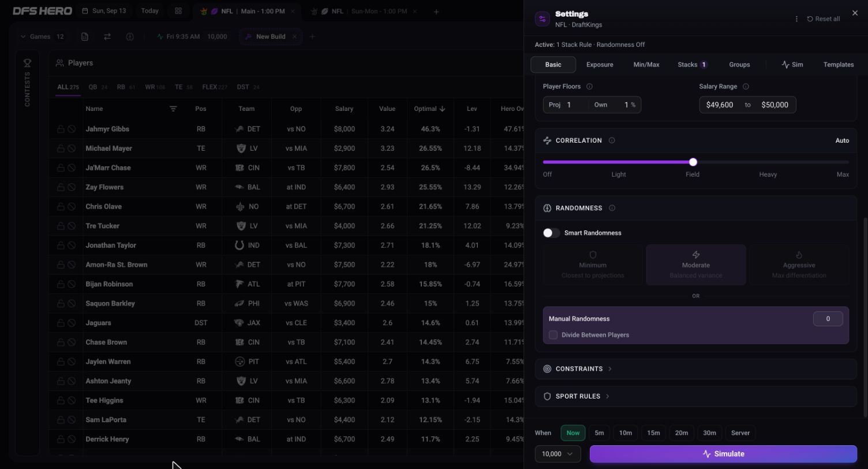868x469 pixels.
Task: Click the info icon next to Randomness heading
Action: pyautogui.click(x=612, y=208)
